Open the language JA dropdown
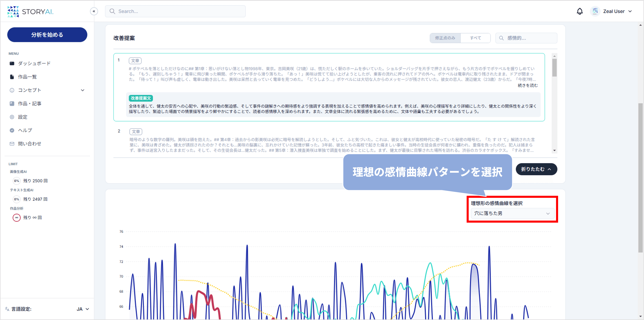Viewport: 644px width, 320px height. pos(83,309)
